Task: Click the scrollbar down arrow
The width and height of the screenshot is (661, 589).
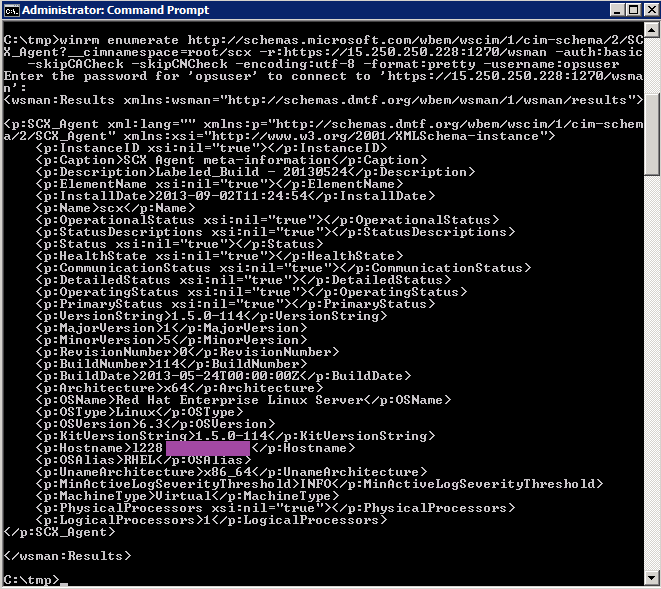Action: [651, 578]
